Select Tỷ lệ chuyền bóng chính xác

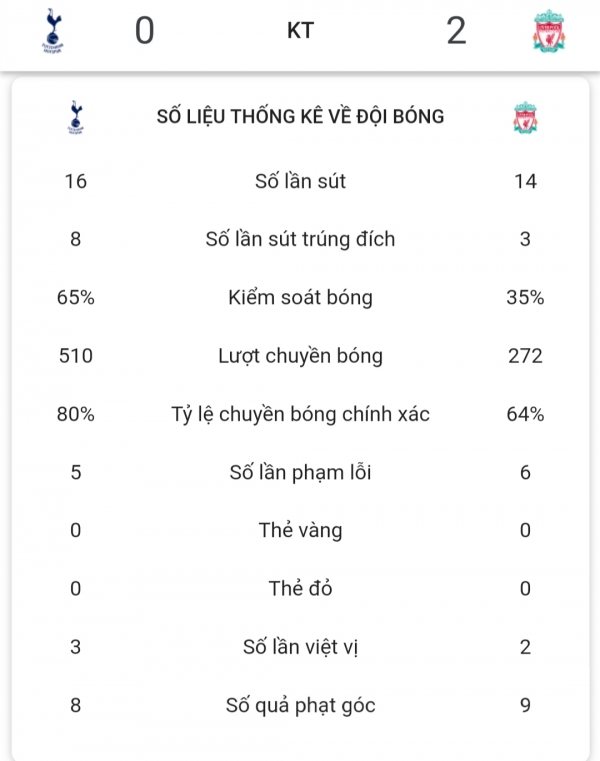point(300,414)
